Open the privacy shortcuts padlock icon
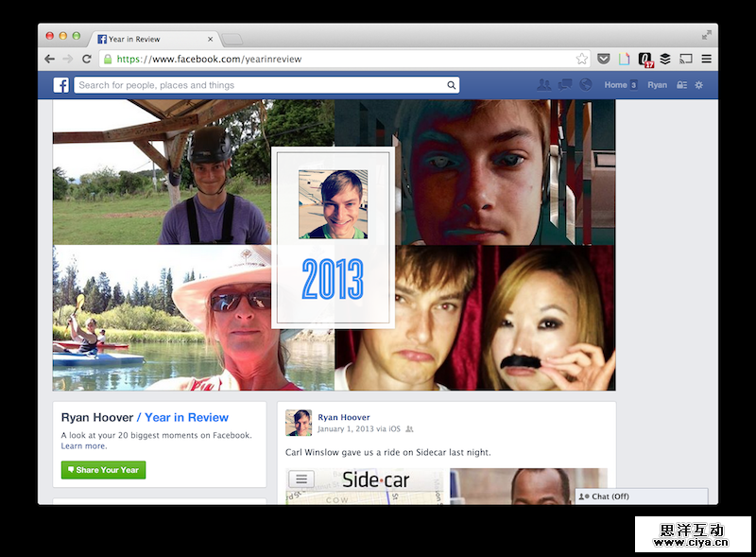This screenshot has height=557, width=756. click(x=680, y=84)
